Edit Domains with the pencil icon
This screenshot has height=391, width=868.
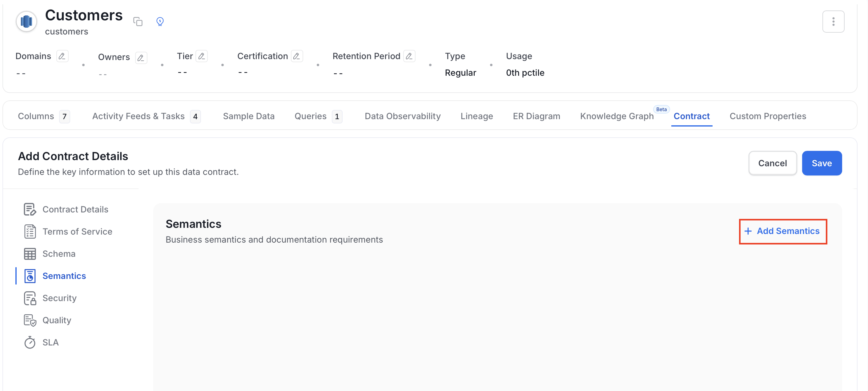click(62, 56)
